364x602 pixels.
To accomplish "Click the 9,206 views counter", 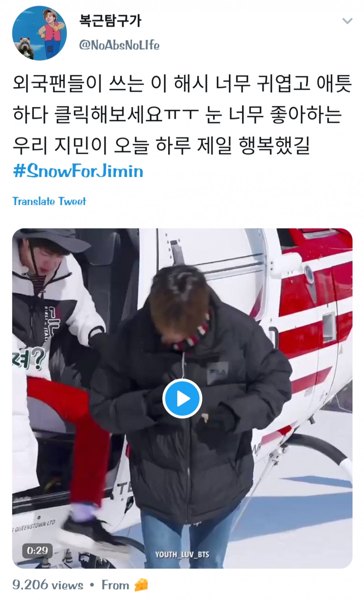I will coord(48,585).
